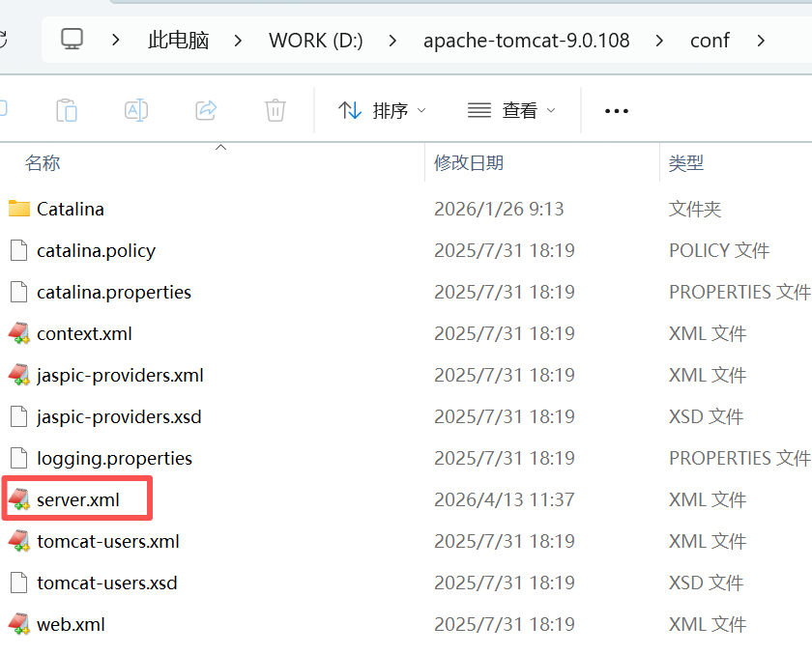Go to 此电脑 in the breadcrumb
The width and height of the screenshot is (812, 654).
pyautogui.click(x=178, y=40)
